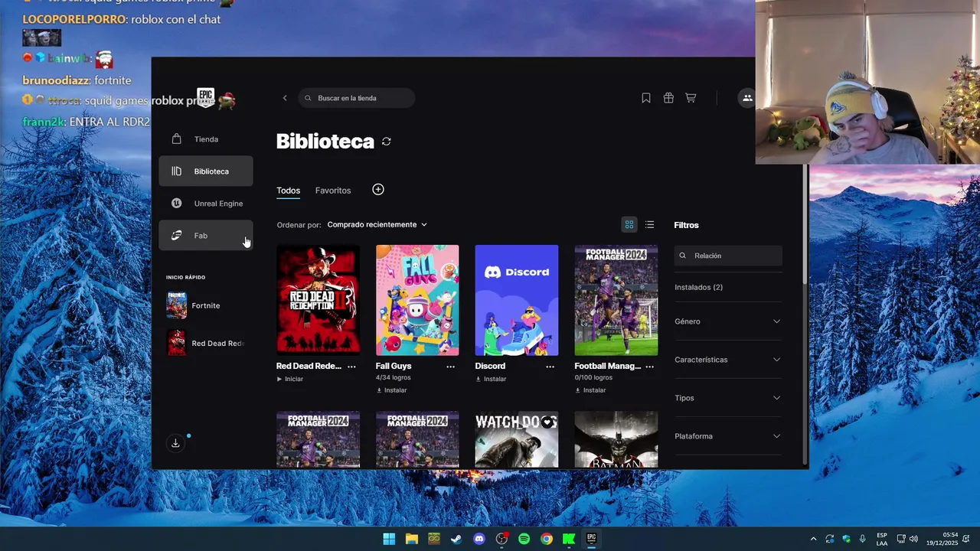The height and width of the screenshot is (551, 980).
Task: Open the downloads icon in sidebar
Action: (175, 443)
